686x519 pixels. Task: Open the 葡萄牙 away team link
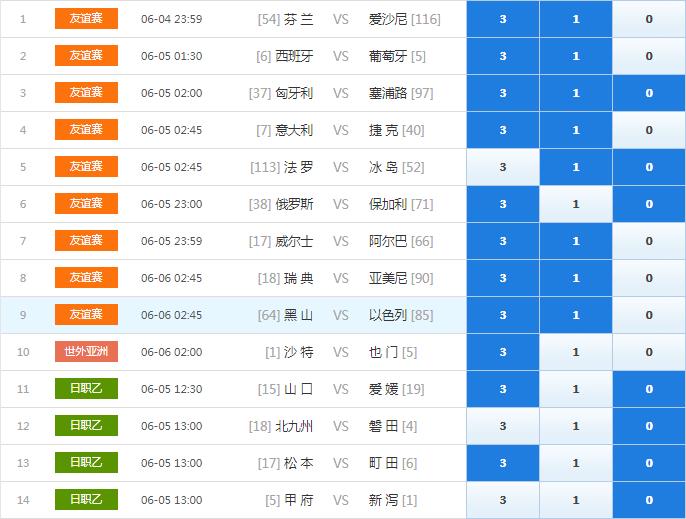pos(390,56)
